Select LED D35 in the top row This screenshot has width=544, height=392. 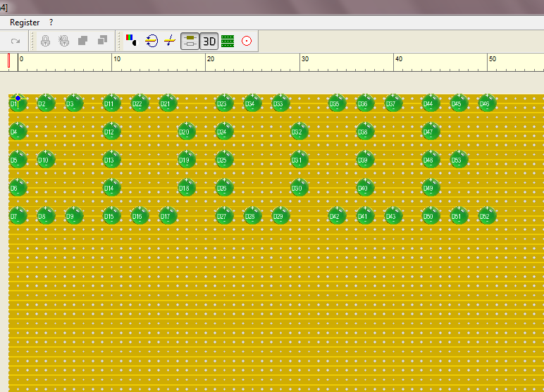(x=337, y=103)
